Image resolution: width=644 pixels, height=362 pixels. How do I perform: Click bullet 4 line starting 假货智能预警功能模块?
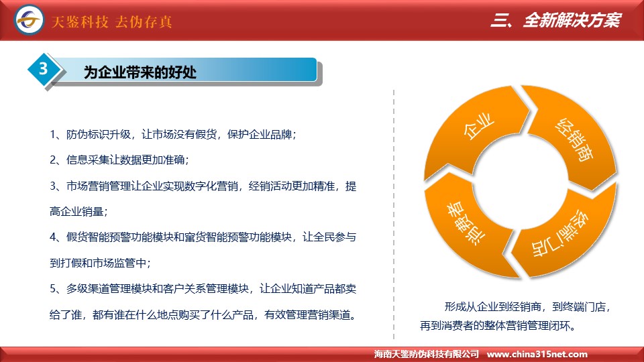(x=203, y=237)
